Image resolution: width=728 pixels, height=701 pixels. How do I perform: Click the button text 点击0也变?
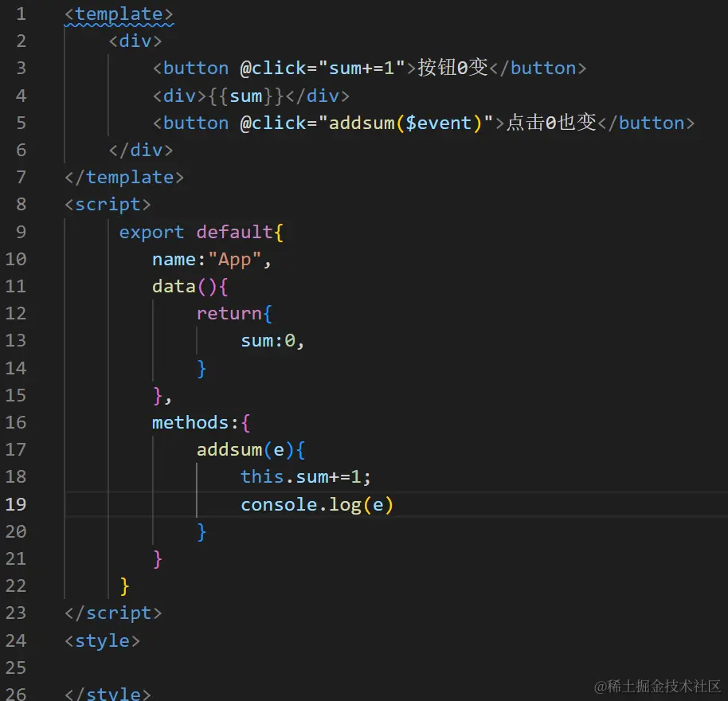coord(551,123)
